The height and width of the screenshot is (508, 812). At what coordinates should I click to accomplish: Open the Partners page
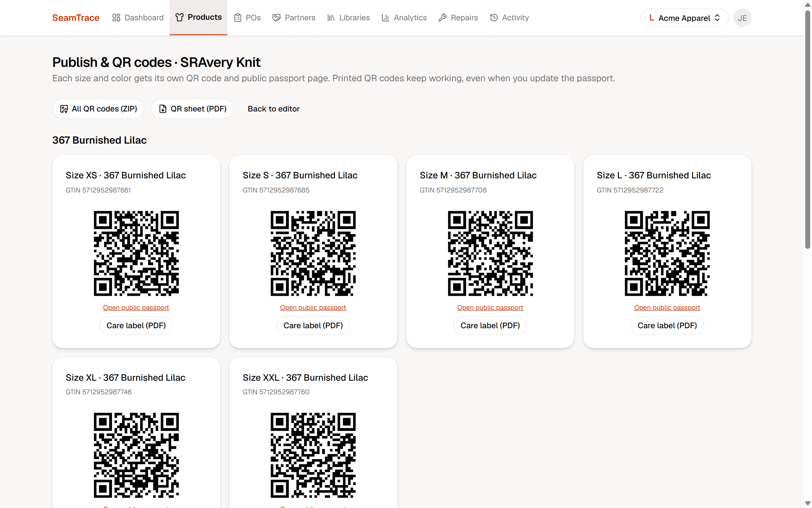coord(294,17)
